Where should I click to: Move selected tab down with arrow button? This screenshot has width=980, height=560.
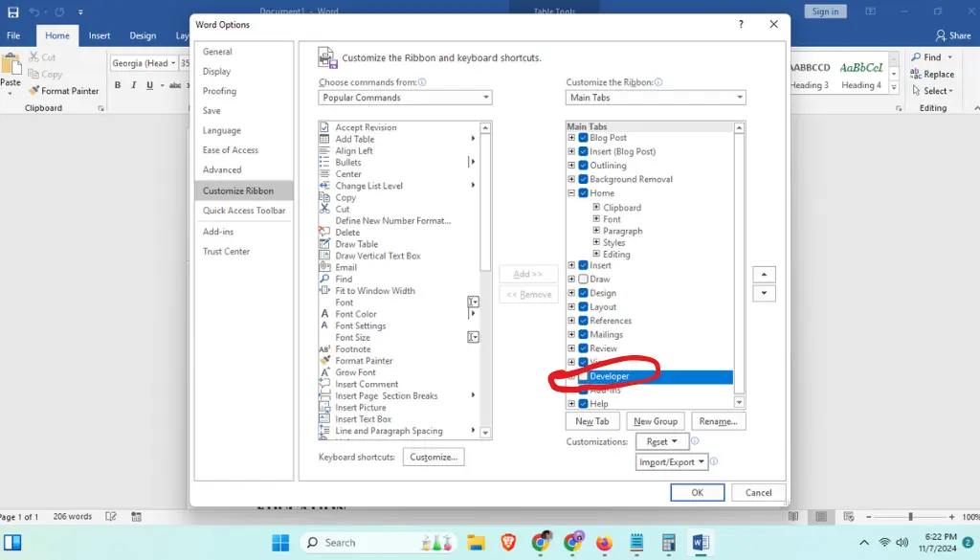click(764, 293)
